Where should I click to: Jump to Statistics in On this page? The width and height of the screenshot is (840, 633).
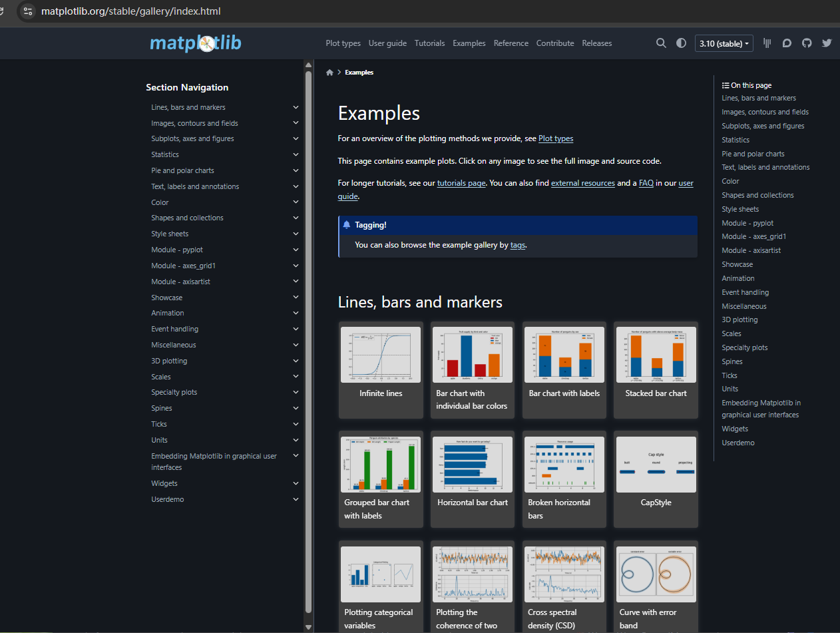[735, 140]
